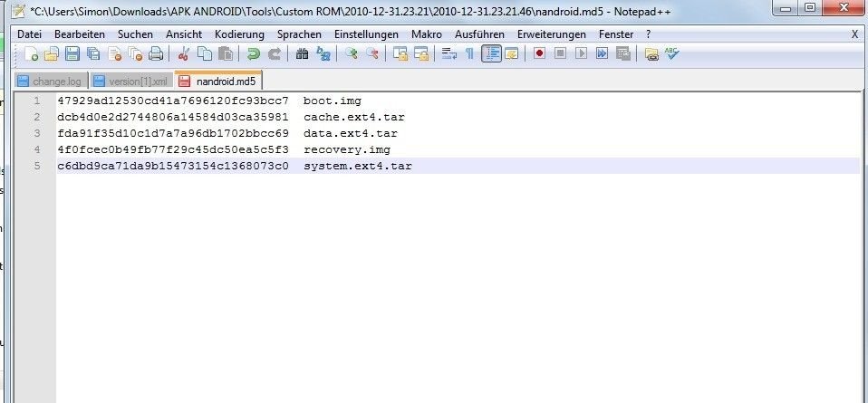The height and width of the screenshot is (403, 868).
Task: Open the Einstellungen menu
Action: click(x=366, y=34)
